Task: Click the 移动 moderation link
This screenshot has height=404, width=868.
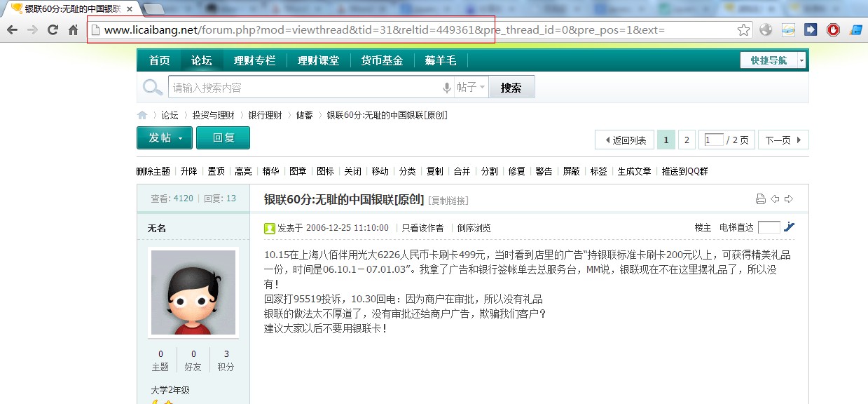Action: (x=380, y=171)
